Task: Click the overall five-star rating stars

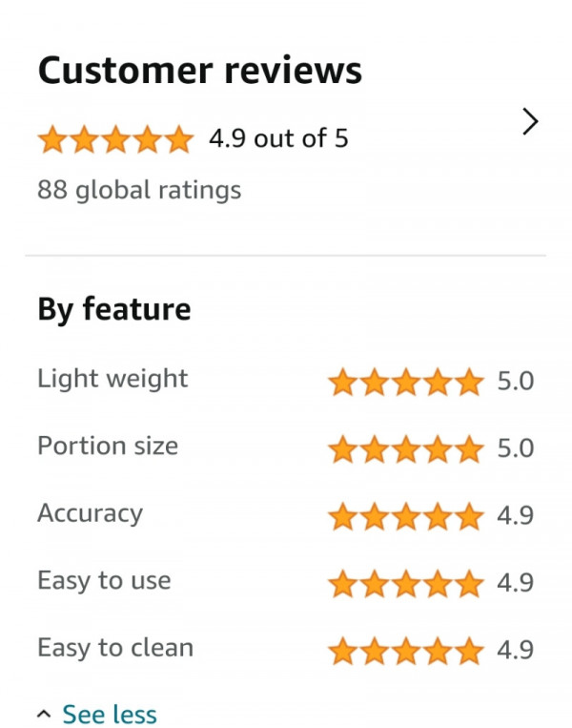Action: click(115, 139)
